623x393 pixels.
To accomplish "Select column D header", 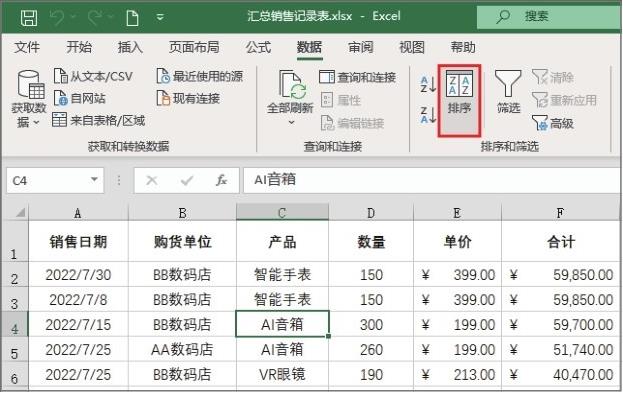I will (x=371, y=213).
